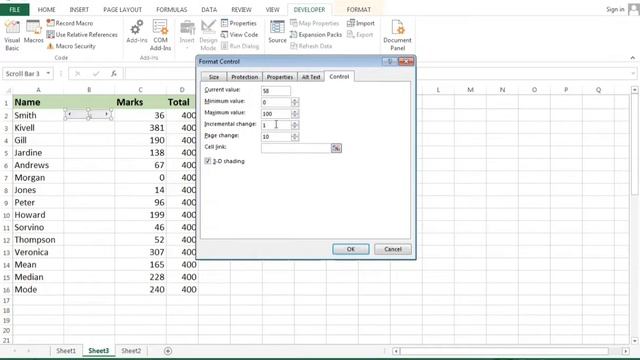
Task: Select the Sheet2 tab
Action: point(131,351)
